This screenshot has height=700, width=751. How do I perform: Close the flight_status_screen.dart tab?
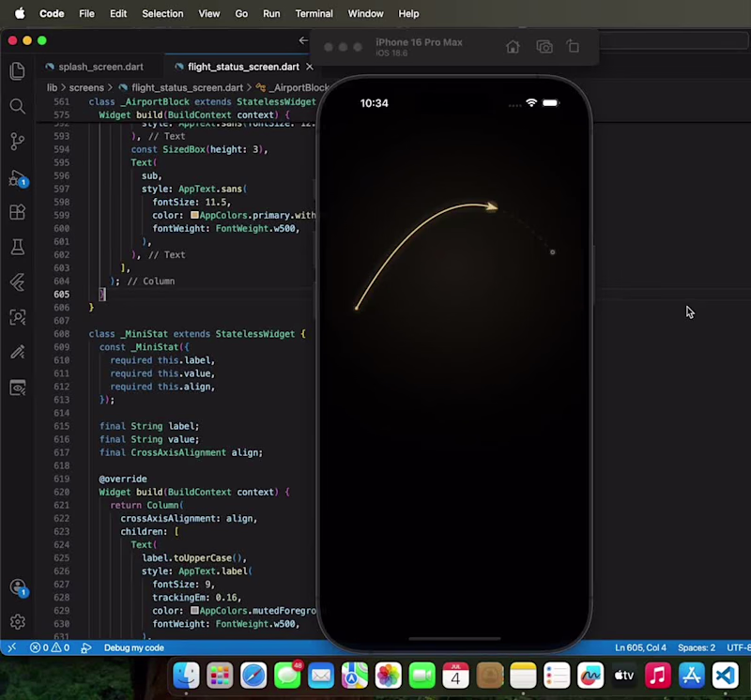(x=310, y=67)
